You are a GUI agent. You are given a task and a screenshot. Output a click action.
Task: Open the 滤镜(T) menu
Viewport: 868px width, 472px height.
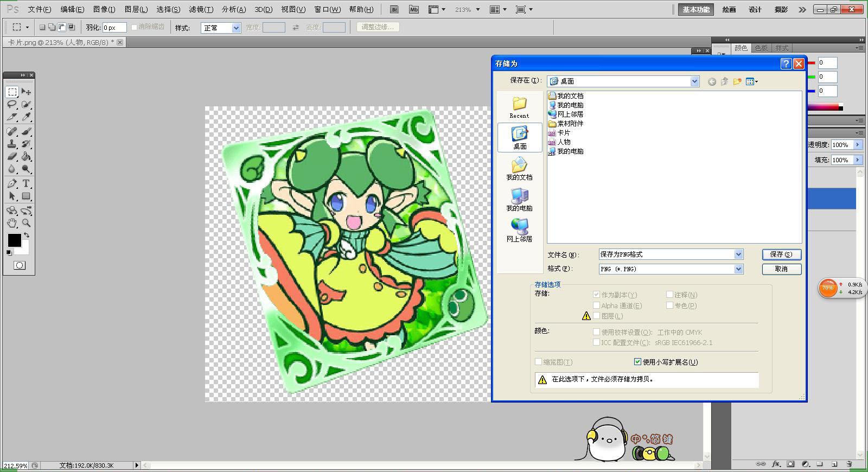coord(201,9)
